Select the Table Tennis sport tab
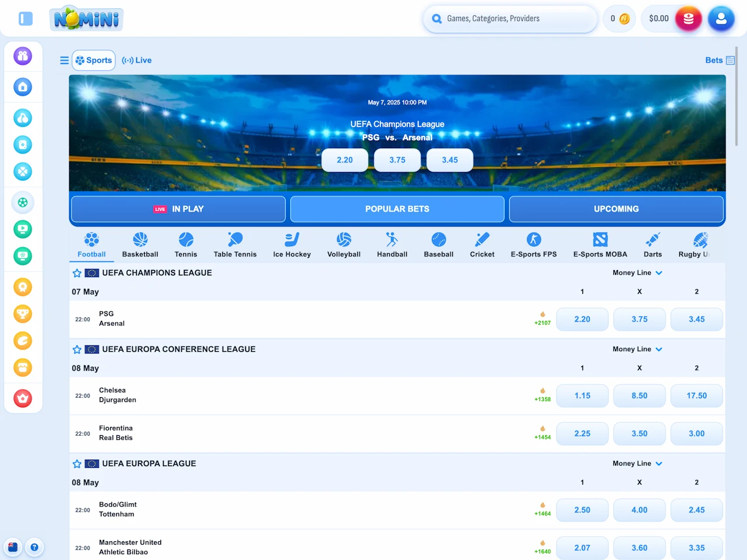Image resolution: width=747 pixels, height=560 pixels. (235, 245)
